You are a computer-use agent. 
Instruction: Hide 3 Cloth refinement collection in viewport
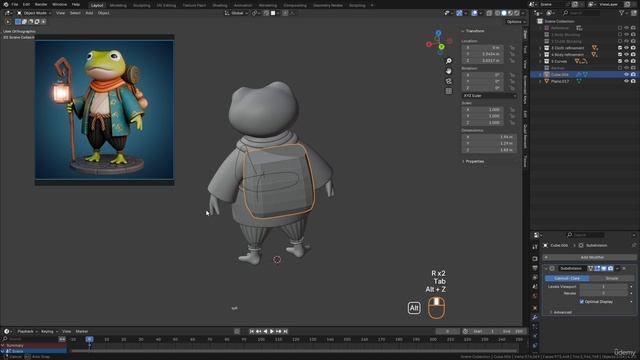(x=627, y=48)
